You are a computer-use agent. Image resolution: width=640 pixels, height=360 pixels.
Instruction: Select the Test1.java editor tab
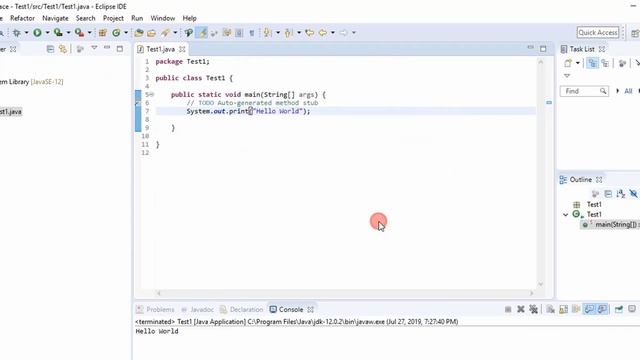pyautogui.click(x=160, y=49)
